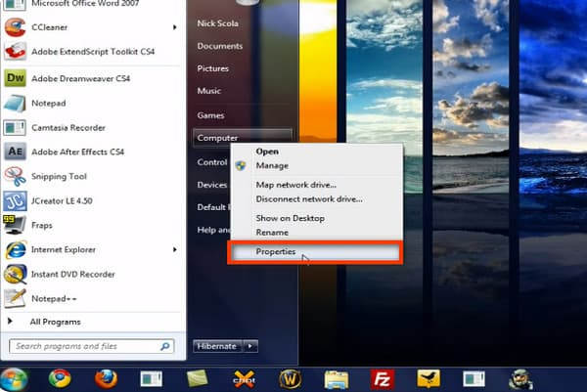Select Rename in the context menu
This screenshot has width=587, height=392.
pyautogui.click(x=316, y=233)
